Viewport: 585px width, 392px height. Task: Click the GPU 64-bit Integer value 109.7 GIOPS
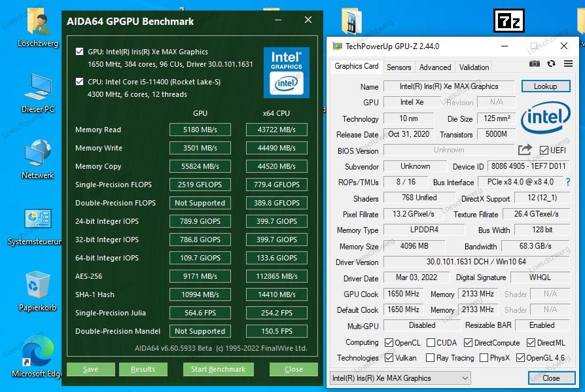(200, 258)
